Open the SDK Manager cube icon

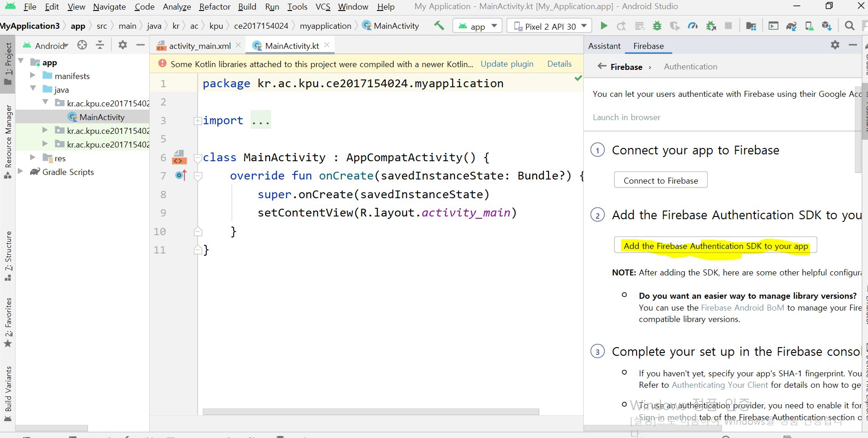click(826, 26)
